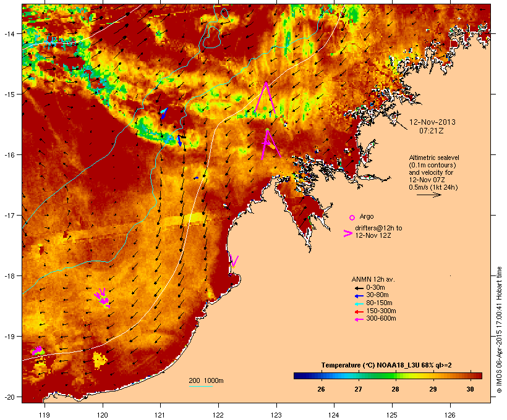Screen dimensions: 507x420
Task: Click the 80-150m depth label
Action: [x=379, y=303]
